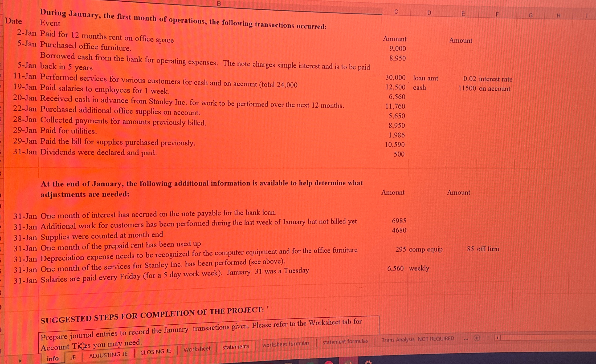Click the gear icon in the taskbar

tap(368, 363)
